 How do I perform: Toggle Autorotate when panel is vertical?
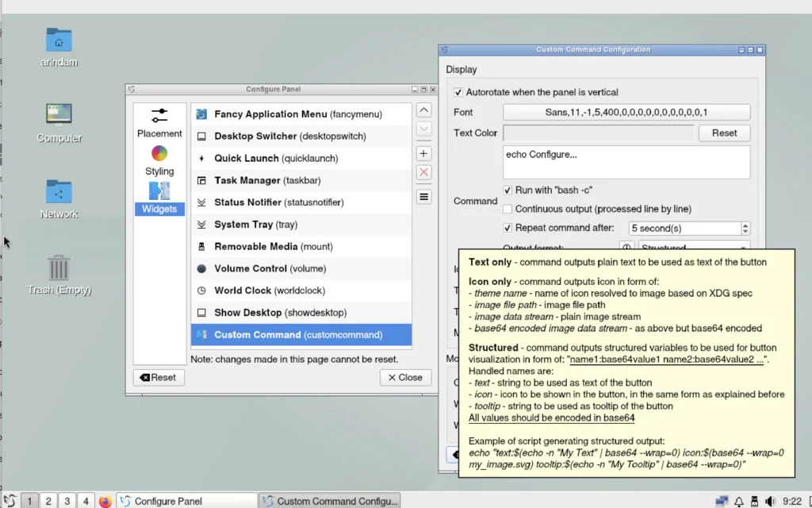459,92
